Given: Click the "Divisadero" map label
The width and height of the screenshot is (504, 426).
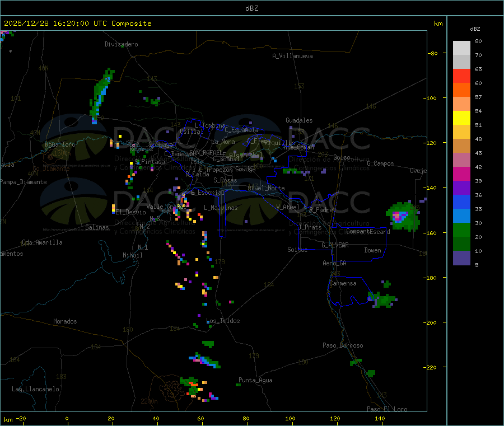Looking at the screenshot, I should pos(121,44).
